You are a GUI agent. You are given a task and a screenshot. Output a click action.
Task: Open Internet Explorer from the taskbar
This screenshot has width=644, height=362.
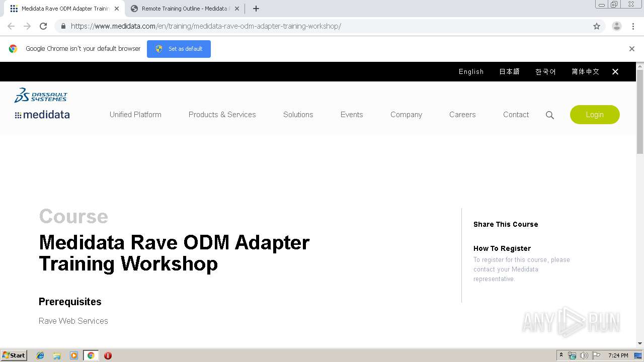(40, 355)
